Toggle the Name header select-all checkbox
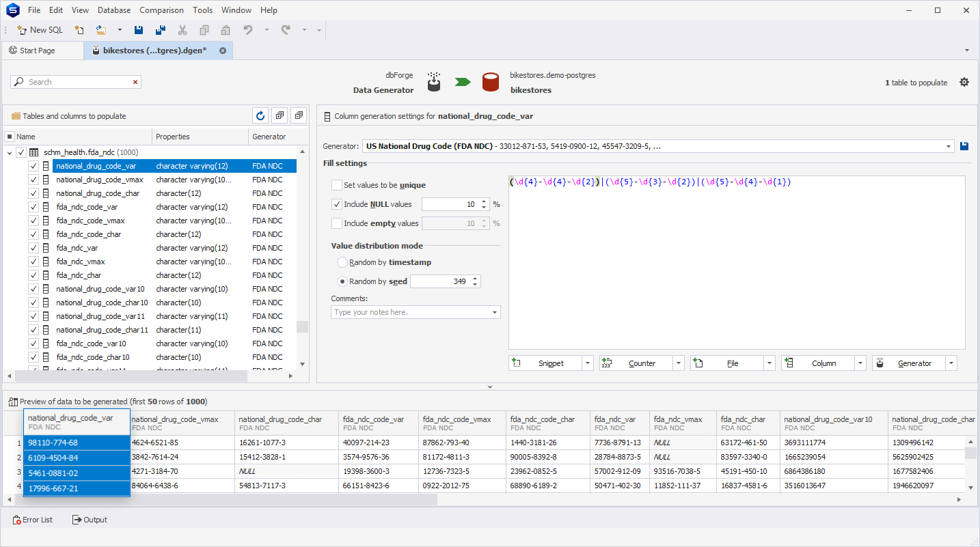This screenshot has height=547, width=980. 10,137
